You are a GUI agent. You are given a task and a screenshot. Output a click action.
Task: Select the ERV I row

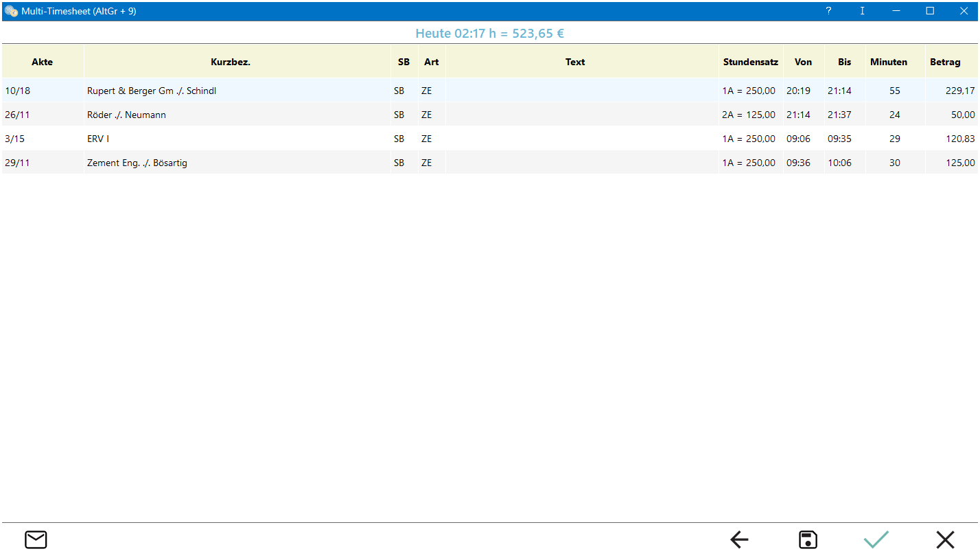(98, 139)
